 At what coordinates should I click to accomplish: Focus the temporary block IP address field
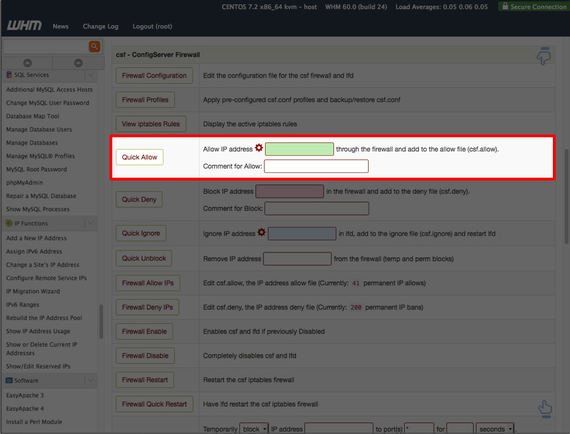(339, 429)
